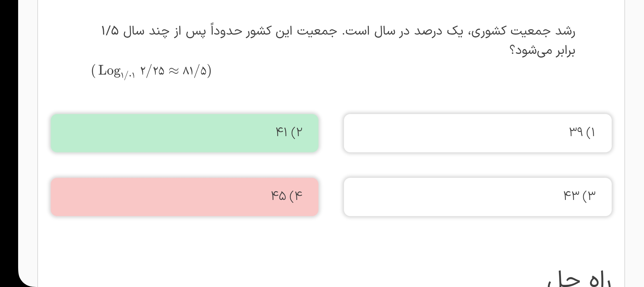Select answer option 3 with value 43
The image size is (644, 287).
[x=478, y=197]
